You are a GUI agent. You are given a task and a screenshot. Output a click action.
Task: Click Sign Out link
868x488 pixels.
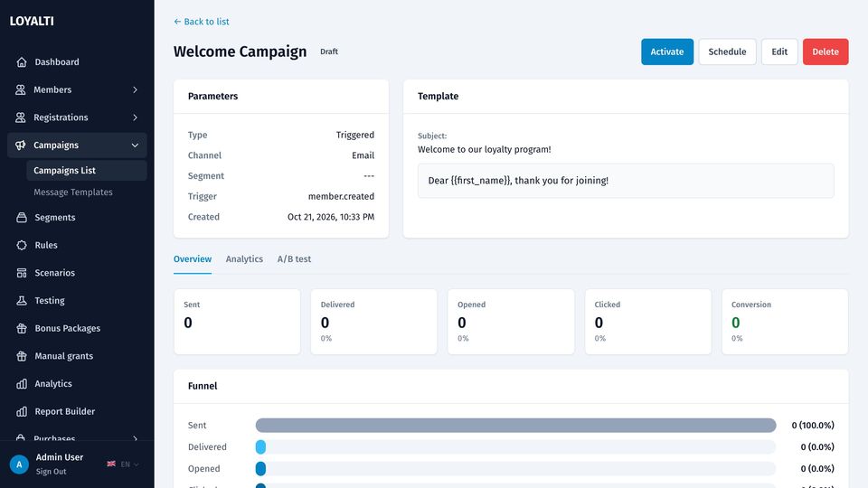coord(51,472)
